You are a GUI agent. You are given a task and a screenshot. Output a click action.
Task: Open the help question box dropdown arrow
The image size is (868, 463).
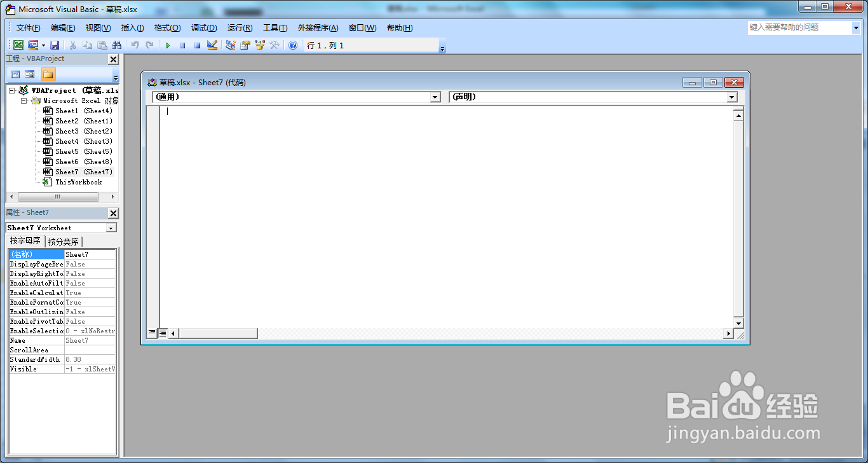coord(855,27)
